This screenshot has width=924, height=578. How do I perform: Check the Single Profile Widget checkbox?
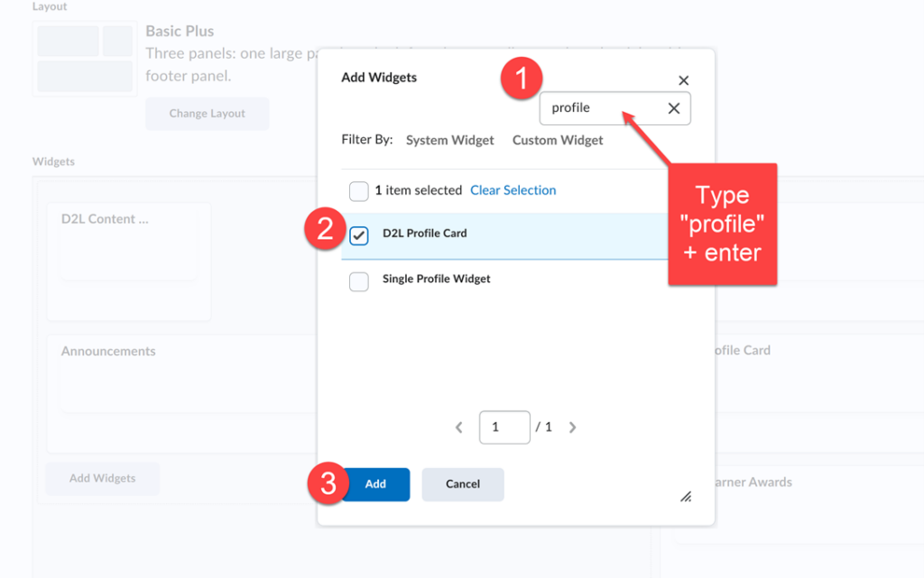tap(358, 281)
